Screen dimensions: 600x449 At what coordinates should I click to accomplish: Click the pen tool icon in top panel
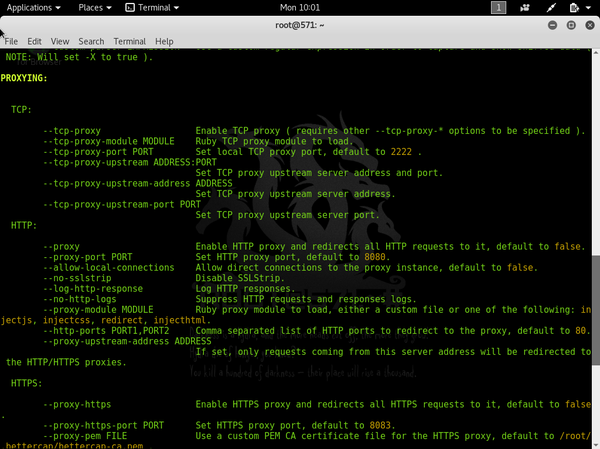549,7
